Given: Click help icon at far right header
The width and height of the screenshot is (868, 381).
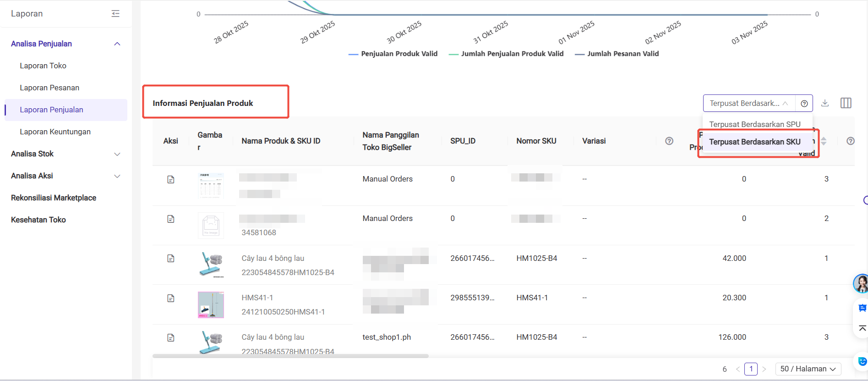Looking at the screenshot, I should 851,141.
